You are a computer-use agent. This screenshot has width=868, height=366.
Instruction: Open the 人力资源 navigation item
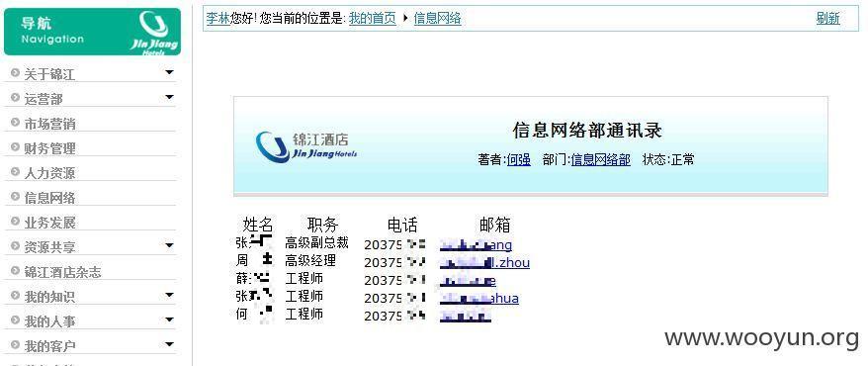click(49, 173)
